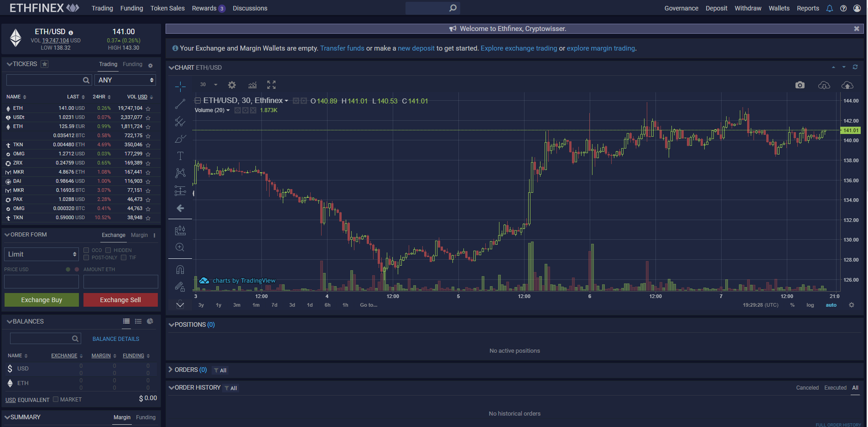This screenshot has width=868, height=427.
Task: Click the PRICE USD input field
Action: [x=42, y=282]
